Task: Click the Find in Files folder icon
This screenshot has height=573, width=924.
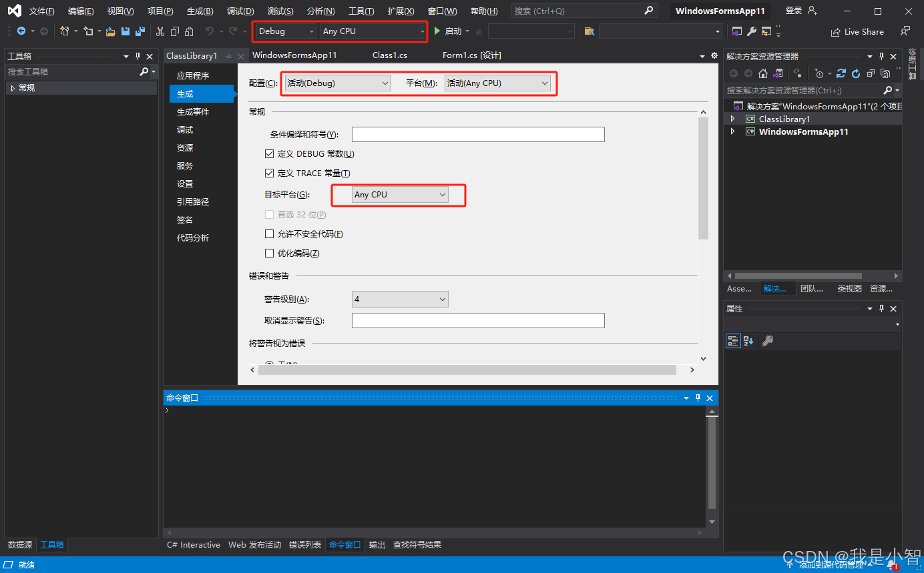Action: pyautogui.click(x=589, y=31)
